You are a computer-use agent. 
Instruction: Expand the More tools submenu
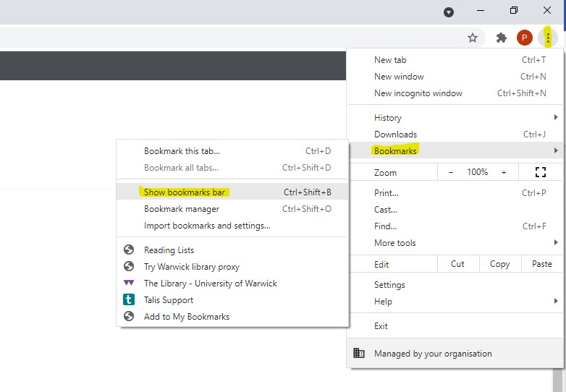tap(395, 243)
